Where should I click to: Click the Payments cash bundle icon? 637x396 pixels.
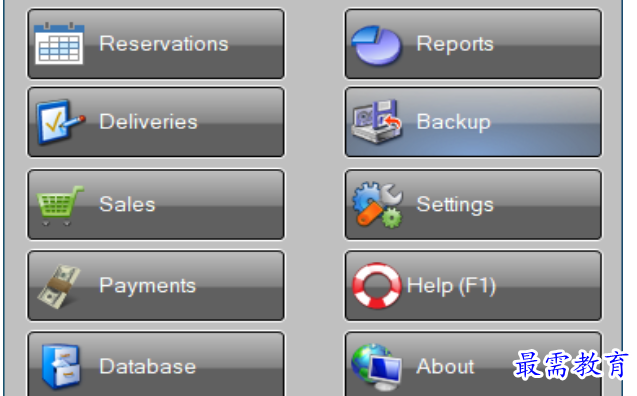click(x=59, y=286)
